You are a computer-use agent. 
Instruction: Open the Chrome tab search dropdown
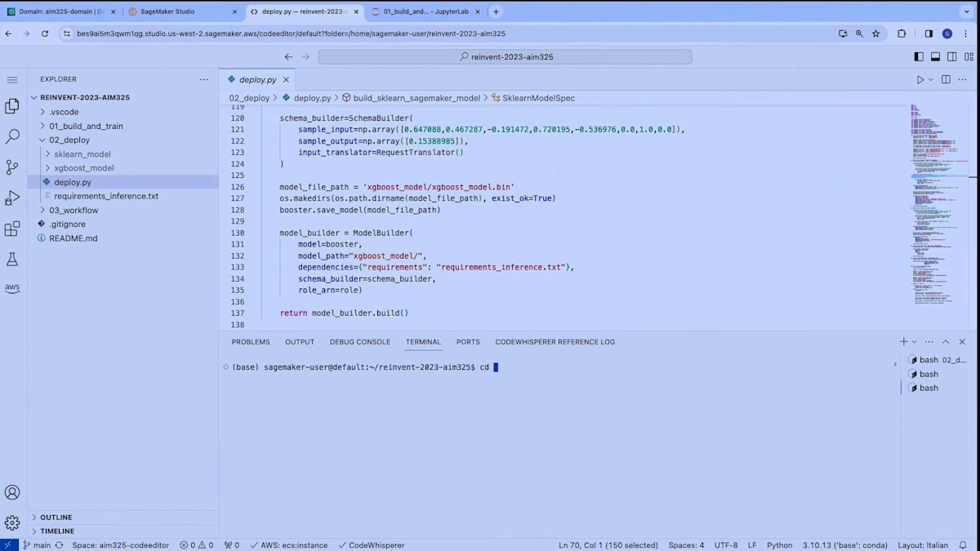pos(966,11)
